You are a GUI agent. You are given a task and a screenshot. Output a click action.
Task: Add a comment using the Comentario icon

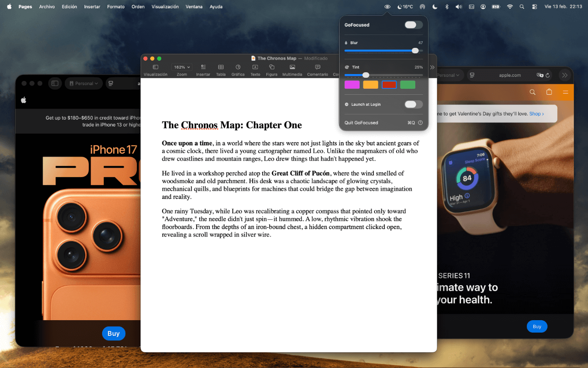pos(317,66)
